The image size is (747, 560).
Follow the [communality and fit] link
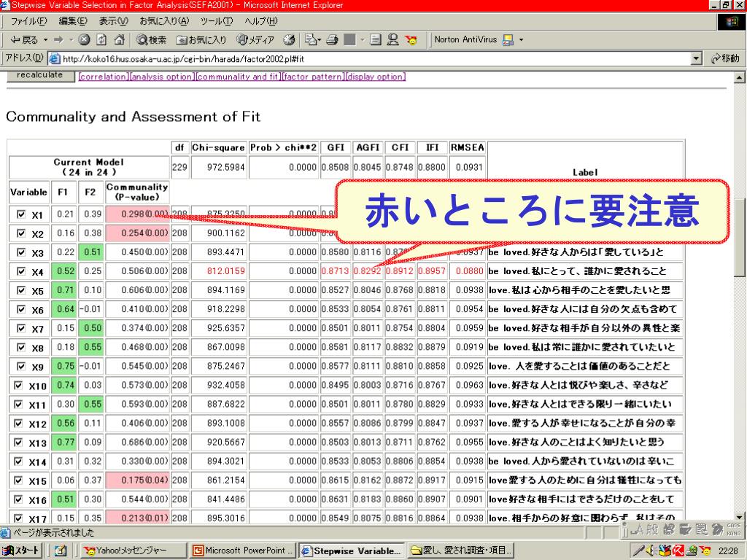click(x=239, y=77)
